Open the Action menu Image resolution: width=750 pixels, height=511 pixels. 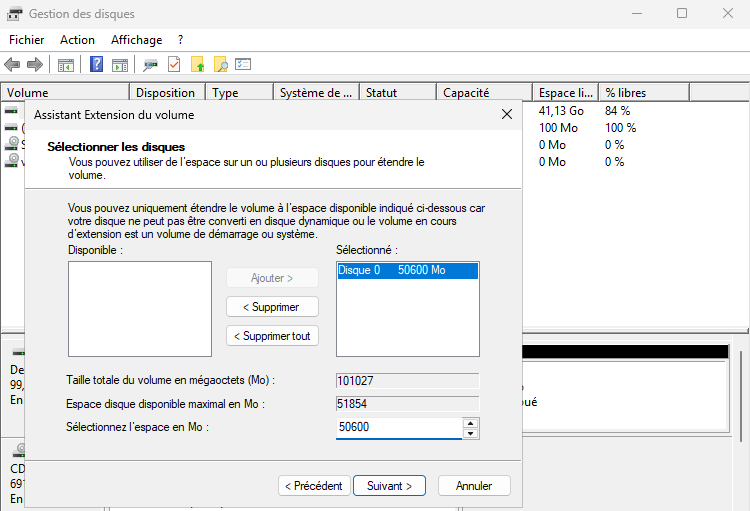[77, 40]
